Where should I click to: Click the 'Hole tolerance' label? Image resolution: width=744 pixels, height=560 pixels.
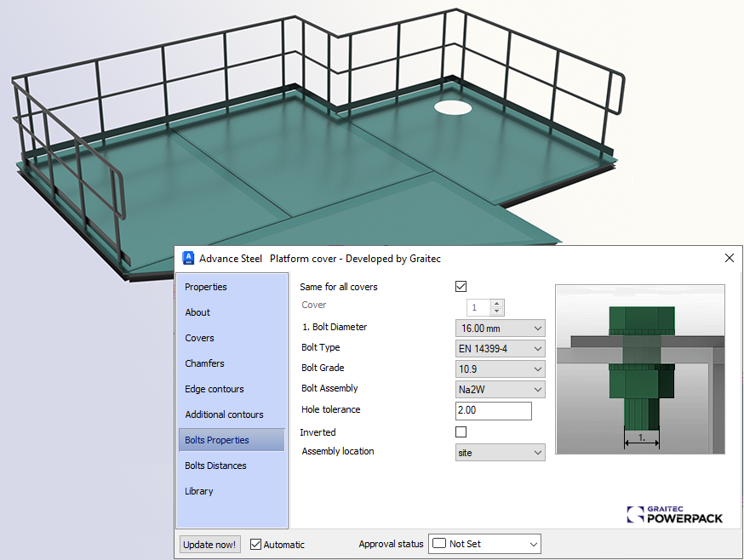click(x=331, y=409)
